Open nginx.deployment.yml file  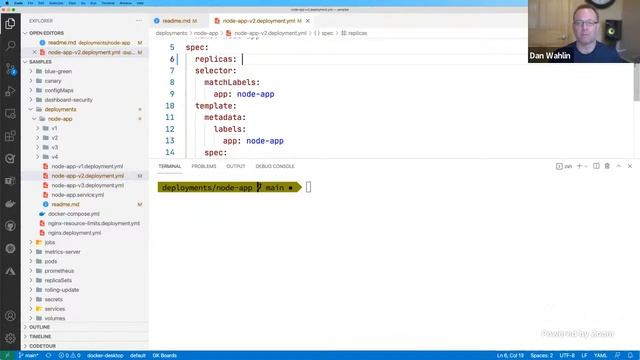tap(74, 233)
